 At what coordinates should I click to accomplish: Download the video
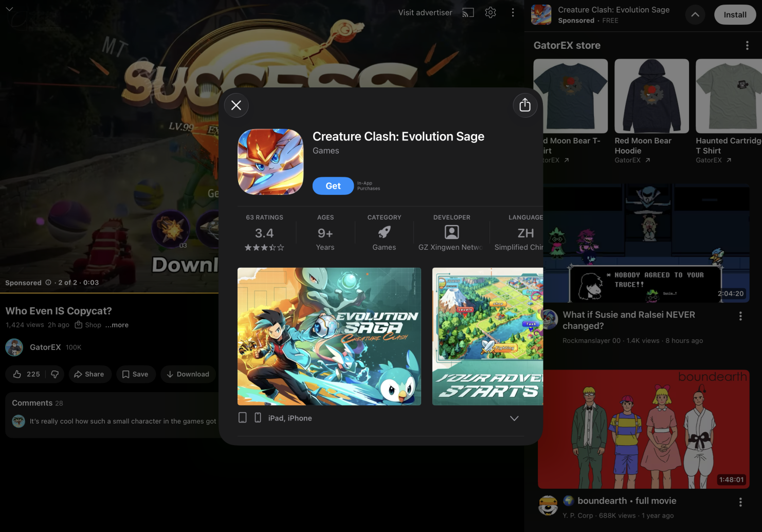click(188, 374)
